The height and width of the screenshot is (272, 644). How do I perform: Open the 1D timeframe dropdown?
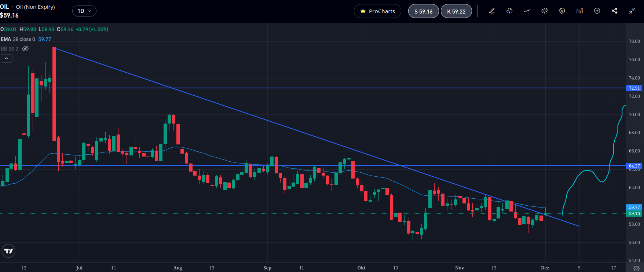(x=84, y=11)
